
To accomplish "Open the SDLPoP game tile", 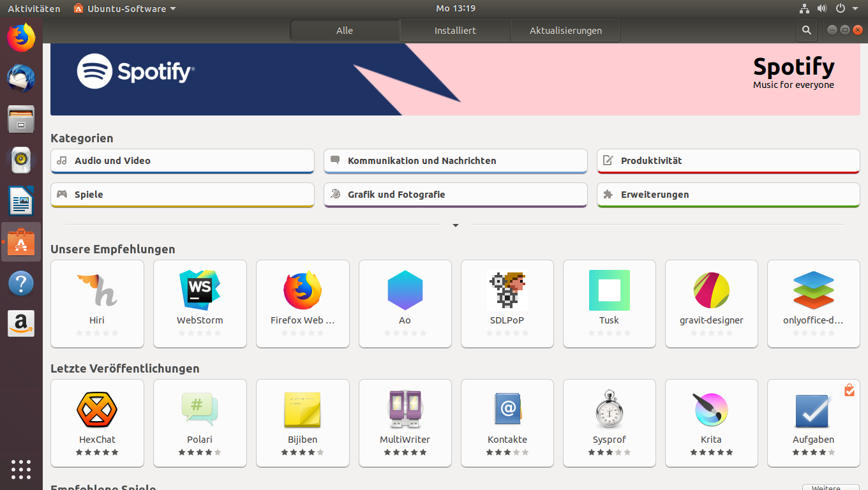I will click(x=507, y=304).
